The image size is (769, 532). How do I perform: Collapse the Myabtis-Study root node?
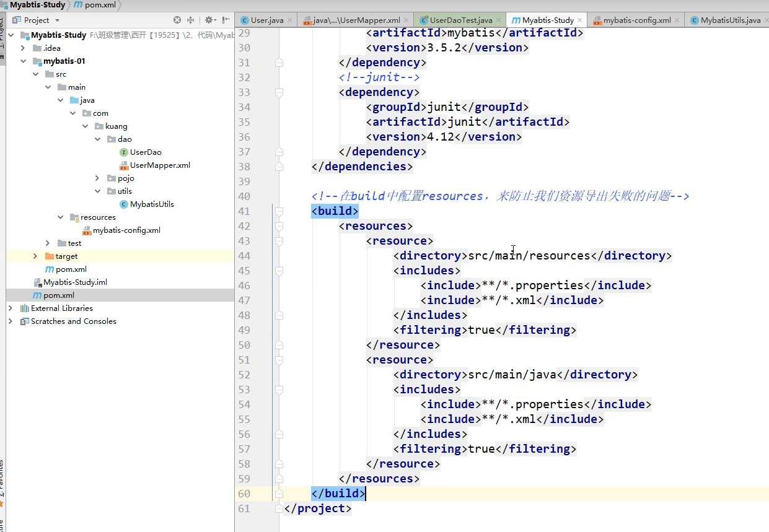[11, 35]
